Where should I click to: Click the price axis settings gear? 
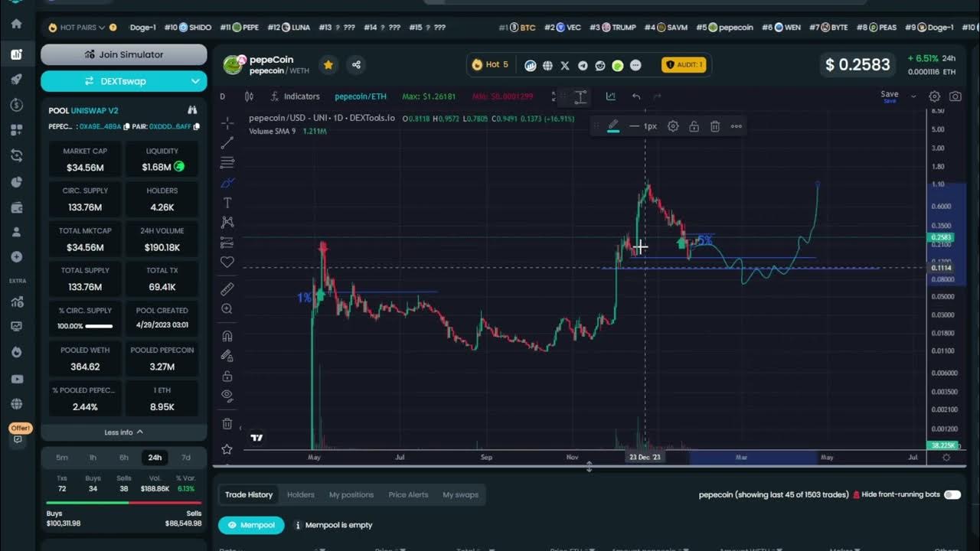tap(946, 458)
